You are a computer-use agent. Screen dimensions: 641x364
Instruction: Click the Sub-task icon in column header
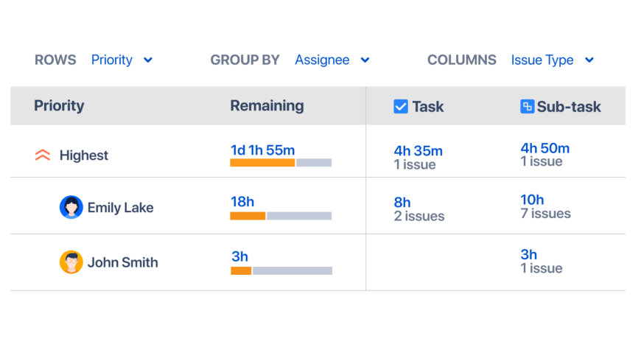[527, 107]
